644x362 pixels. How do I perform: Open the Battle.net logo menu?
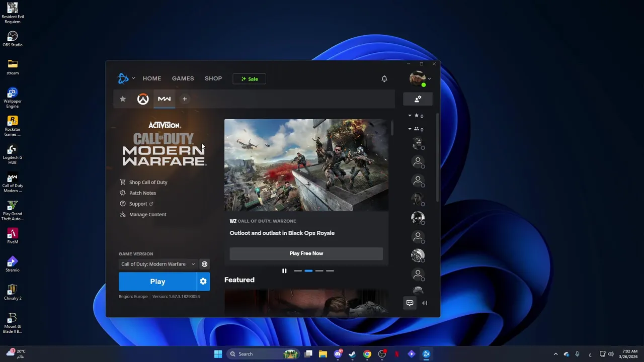tap(123, 78)
